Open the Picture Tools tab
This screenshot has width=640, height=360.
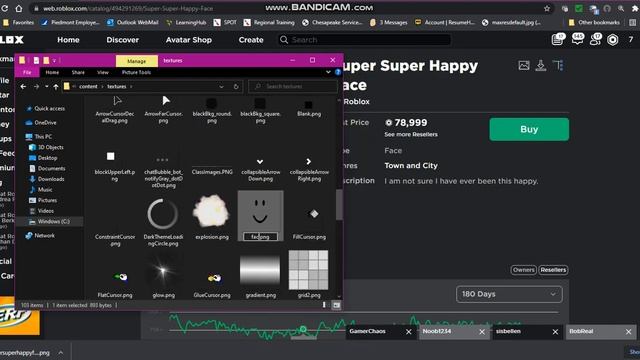coord(136,72)
